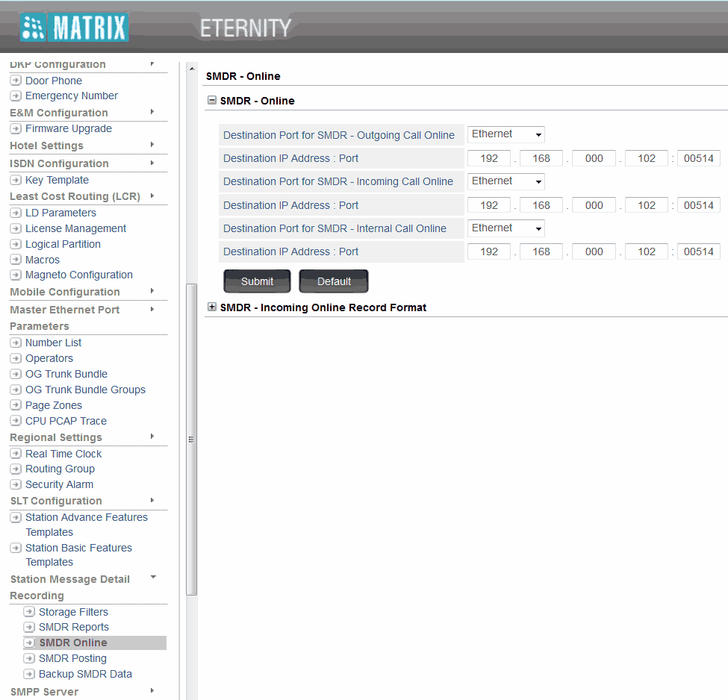Screen dimensions: 728x700
Task: Open the Backup SMDR Data page
Action: (x=85, y=674)
